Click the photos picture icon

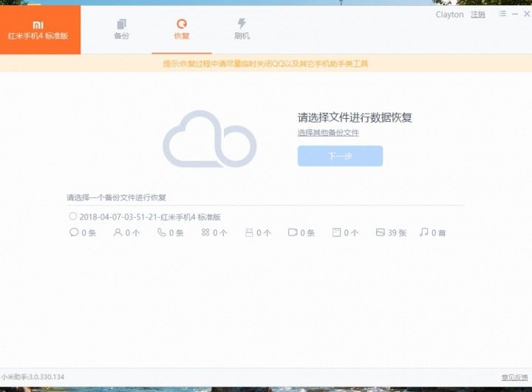coord(380,233)
